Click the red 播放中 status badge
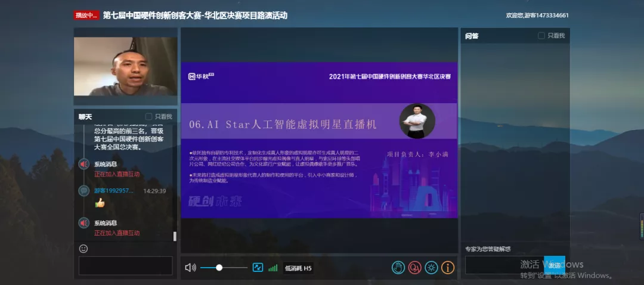Viewport: 644px width, 285px height. click(x=86, y=16)
